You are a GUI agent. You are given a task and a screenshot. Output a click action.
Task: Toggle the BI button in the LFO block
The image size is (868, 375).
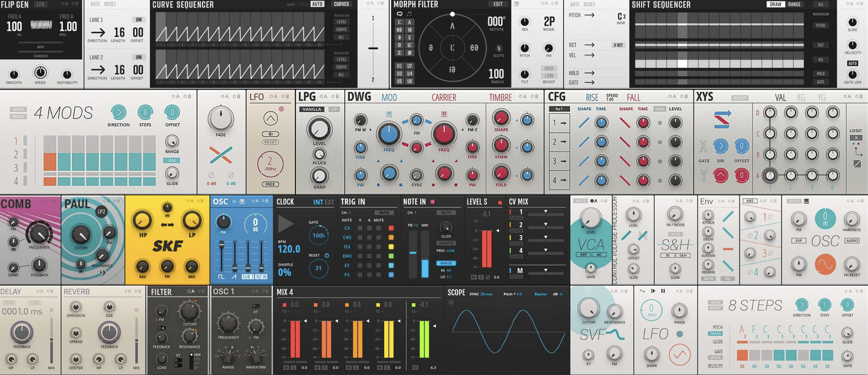click(x=270, y=134)
